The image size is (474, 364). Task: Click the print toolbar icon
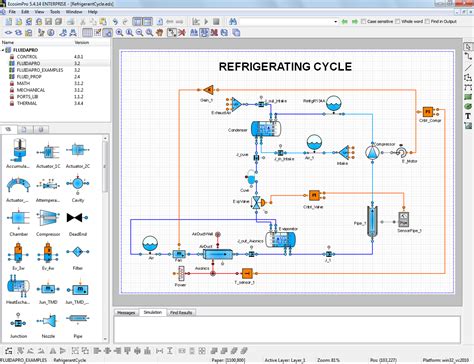pos(70,22)
